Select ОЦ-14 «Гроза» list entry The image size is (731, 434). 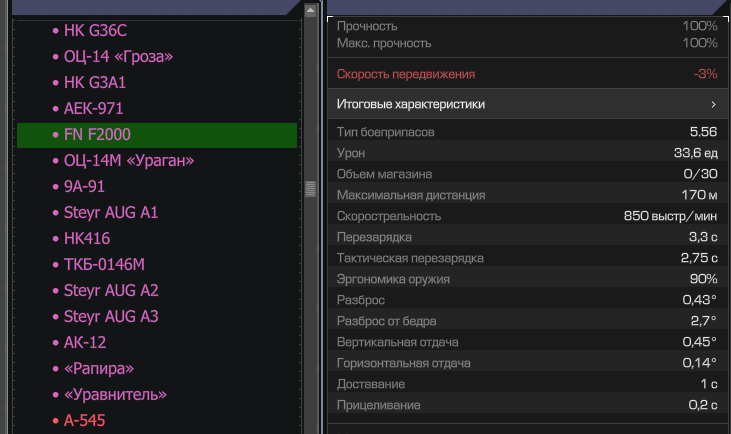118,57
